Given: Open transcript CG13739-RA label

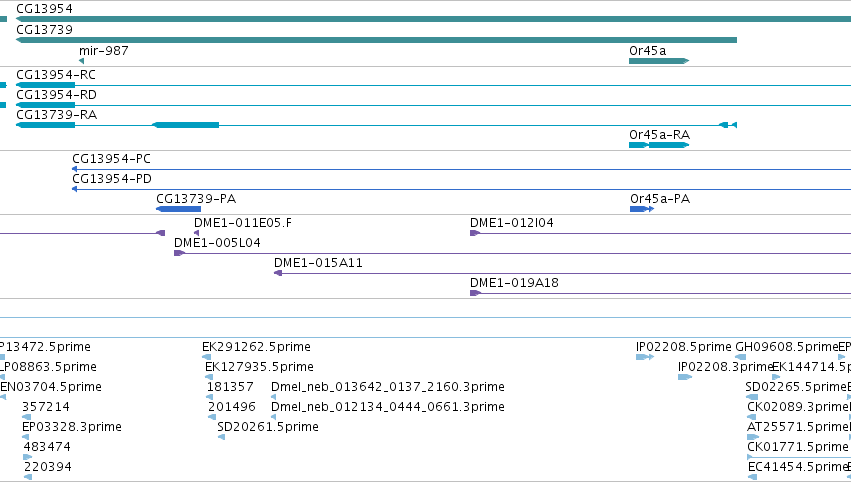Looking at the screenshot, I should point(56,115).
